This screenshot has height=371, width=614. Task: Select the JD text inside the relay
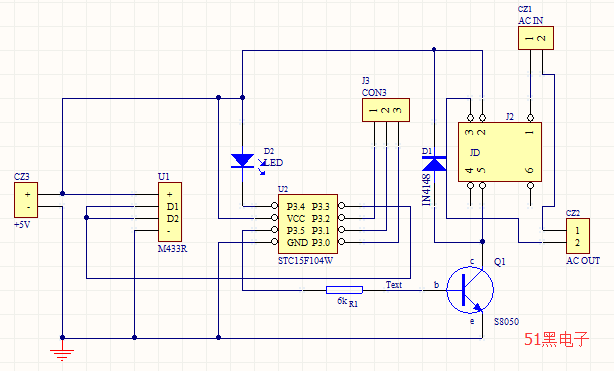pyautogui.click(x=475, y=152)
